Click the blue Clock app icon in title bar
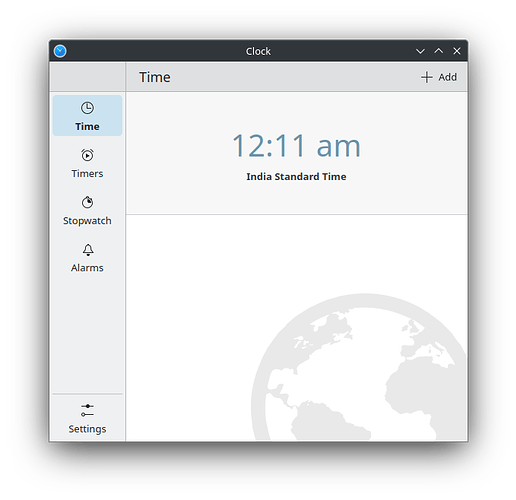 click(60, 51)
